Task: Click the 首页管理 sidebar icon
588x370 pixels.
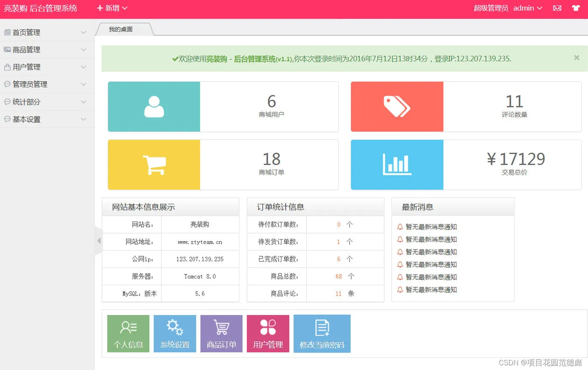Action: tap(7, 32)
